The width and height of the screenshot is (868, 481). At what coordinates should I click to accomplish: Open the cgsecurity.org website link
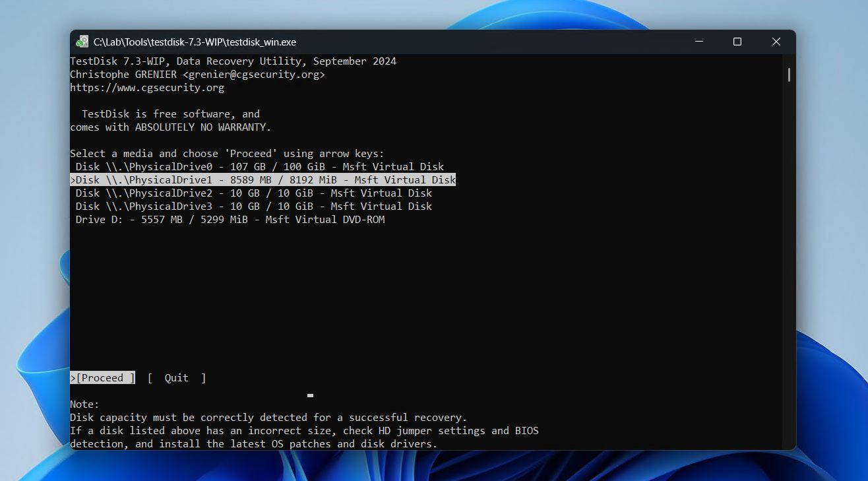coord(153,87)
